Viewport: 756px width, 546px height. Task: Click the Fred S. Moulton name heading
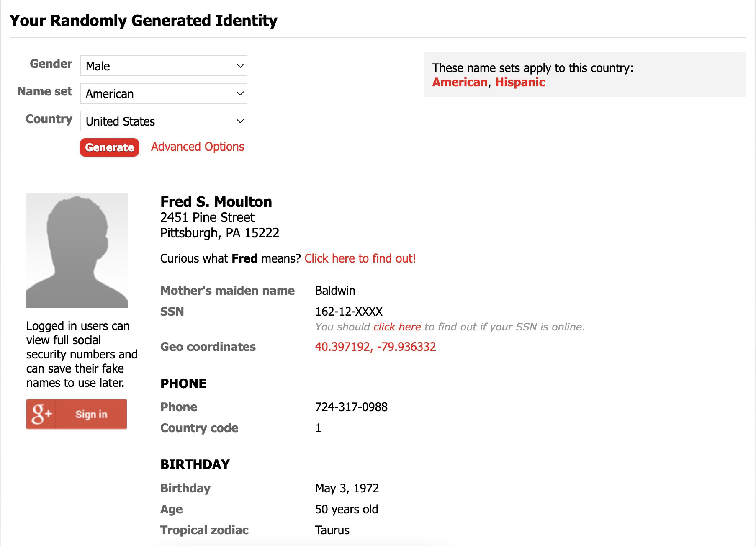216,202
